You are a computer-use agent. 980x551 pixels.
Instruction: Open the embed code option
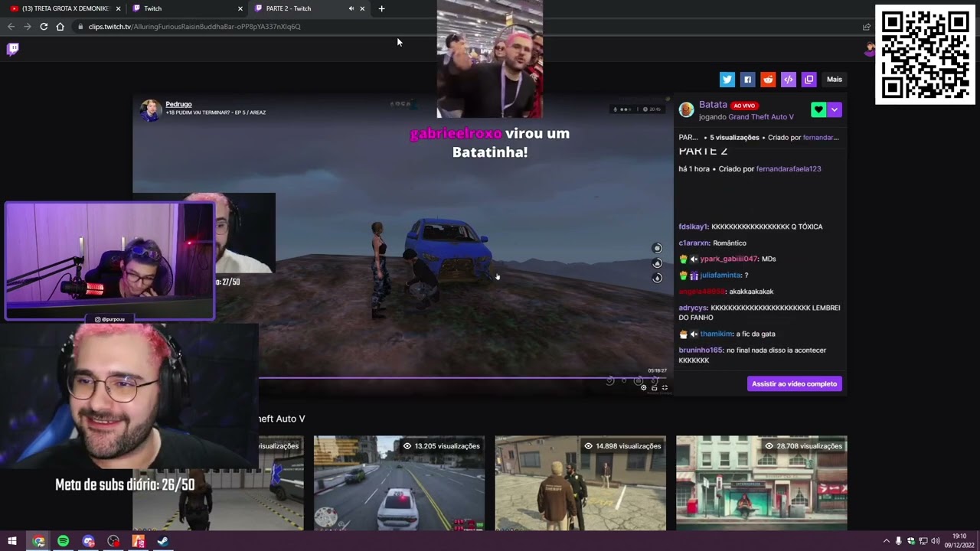click(789, 80)
